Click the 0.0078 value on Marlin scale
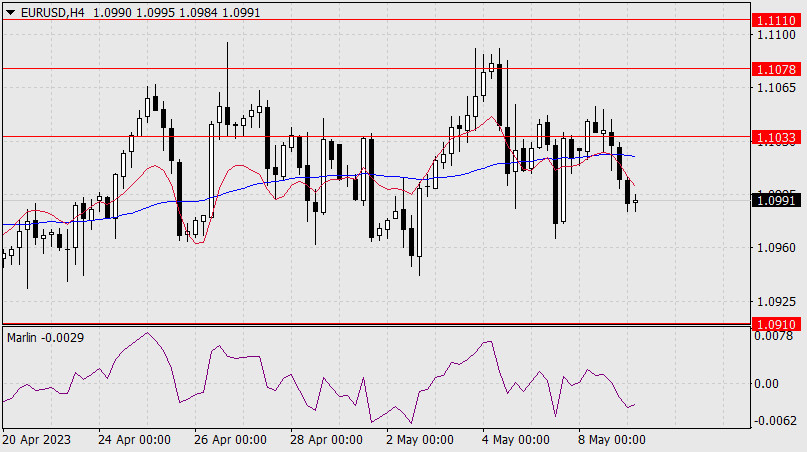The width and height of the screenshot is (807, 452). tap(777, 336)
